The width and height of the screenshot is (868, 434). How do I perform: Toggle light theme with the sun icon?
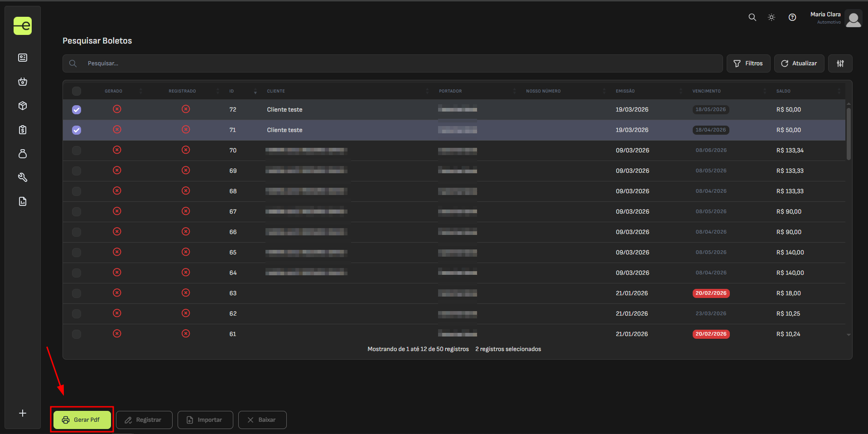[772, 17]
